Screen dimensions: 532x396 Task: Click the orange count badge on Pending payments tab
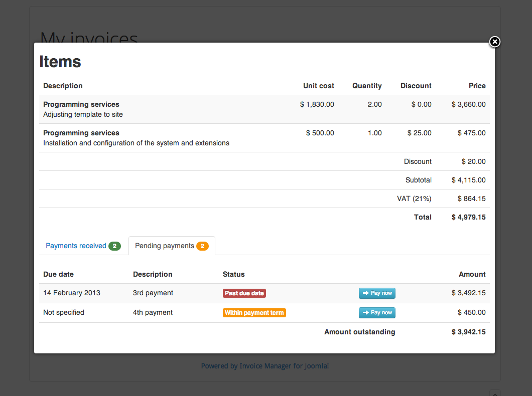point(202,246)
